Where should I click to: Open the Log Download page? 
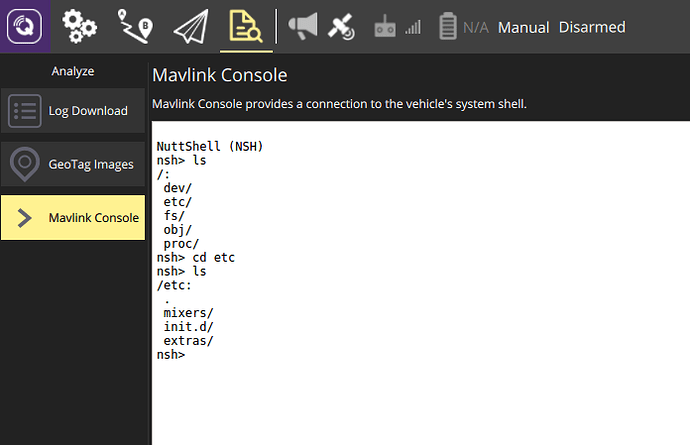click(73, 111)
